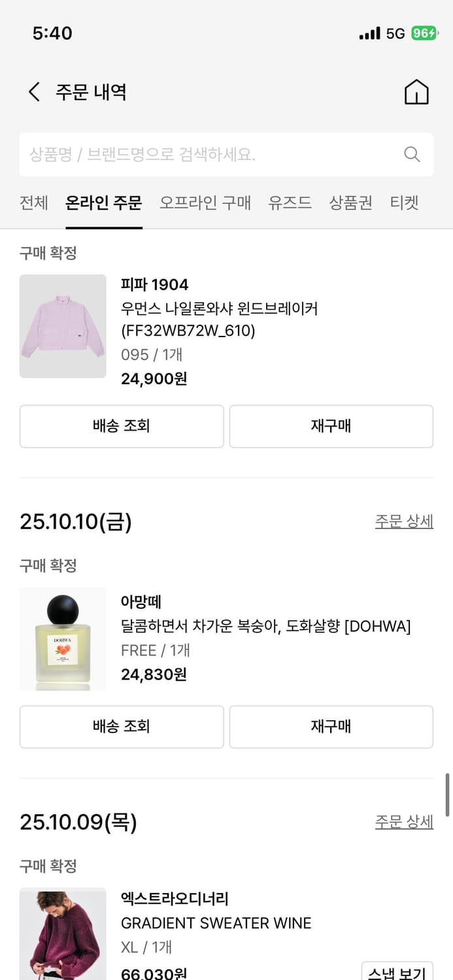Screen dimensions: 453x980
Task: Switch to the 전체 tab
Action: (x=33, y=203)
